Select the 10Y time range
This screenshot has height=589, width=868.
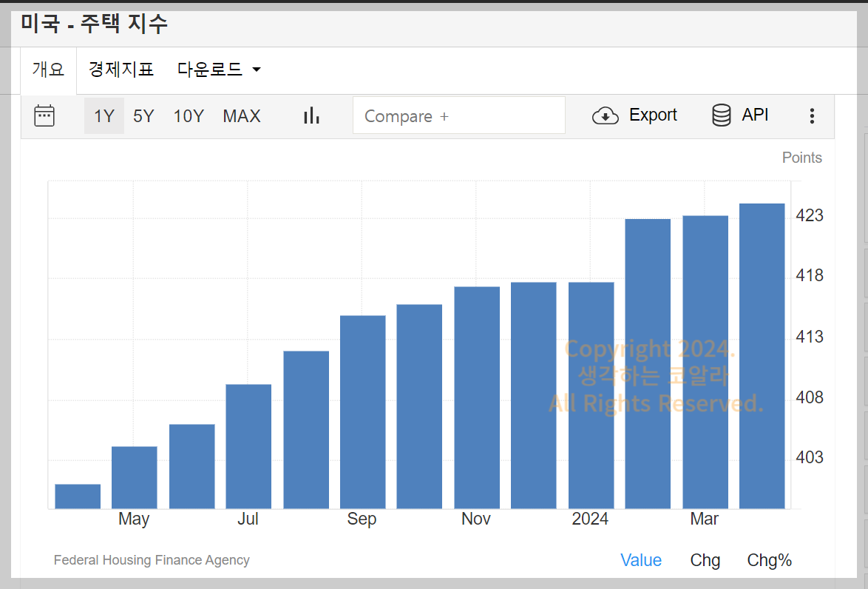189,116
